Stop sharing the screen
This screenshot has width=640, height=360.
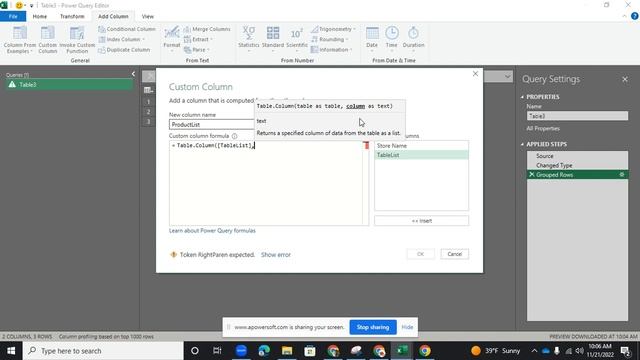point(373,327)
